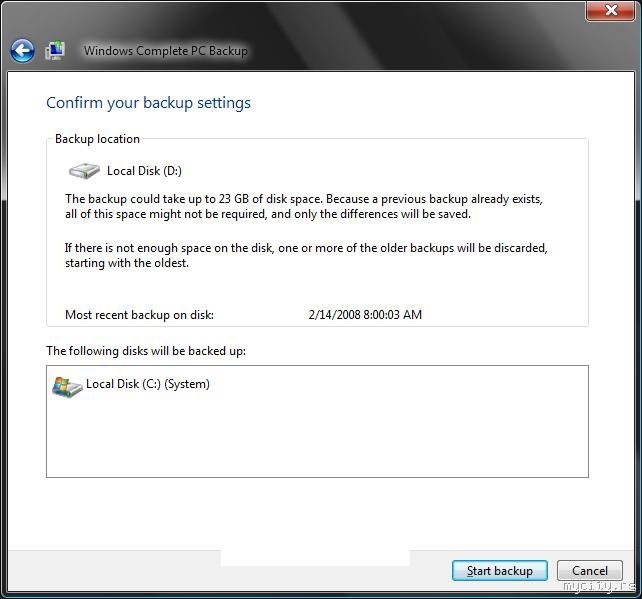This screenshot has width=642, height=599.
Task: Go back with the blue arrow button
Action: pos(22,51)
